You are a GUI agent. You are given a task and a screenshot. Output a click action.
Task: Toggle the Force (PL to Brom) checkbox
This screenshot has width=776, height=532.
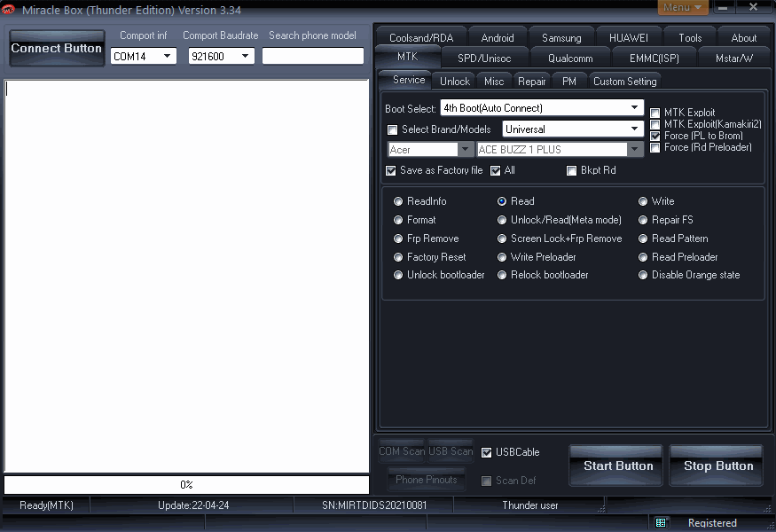(x=655, y=136)
